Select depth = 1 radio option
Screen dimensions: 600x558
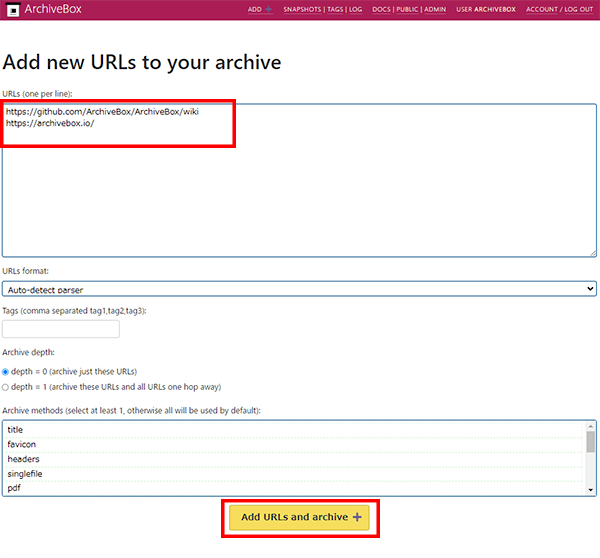[6, 387]
